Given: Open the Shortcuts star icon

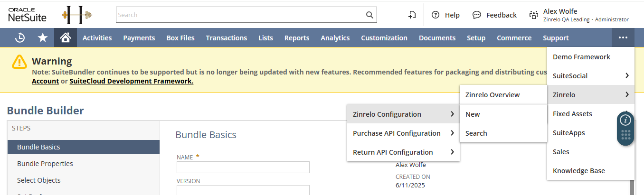Looking at the screenshot, I should pos(43,38).
